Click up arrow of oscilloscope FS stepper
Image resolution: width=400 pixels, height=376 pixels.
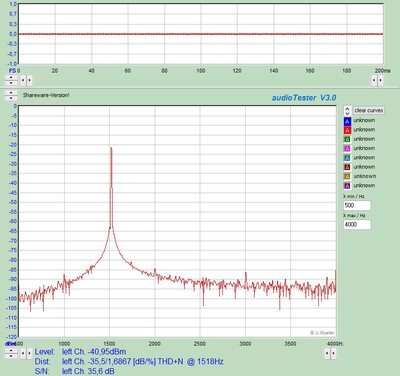(x=11, y=78)
